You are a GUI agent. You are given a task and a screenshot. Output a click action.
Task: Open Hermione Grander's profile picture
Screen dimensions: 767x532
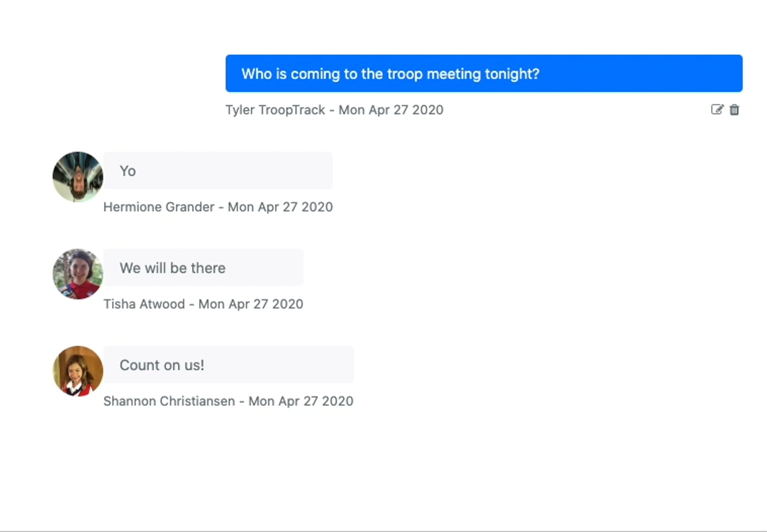(78, 177)
